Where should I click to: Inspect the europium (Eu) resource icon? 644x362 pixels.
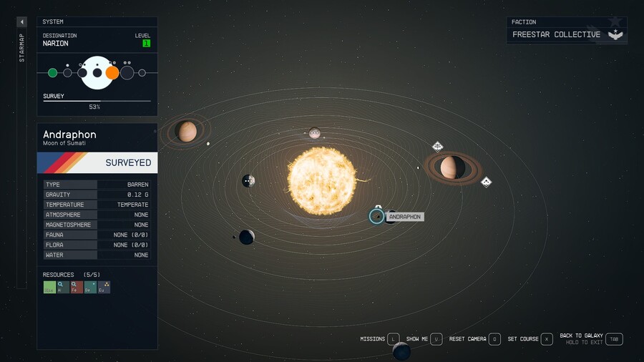tap(104, 287)
